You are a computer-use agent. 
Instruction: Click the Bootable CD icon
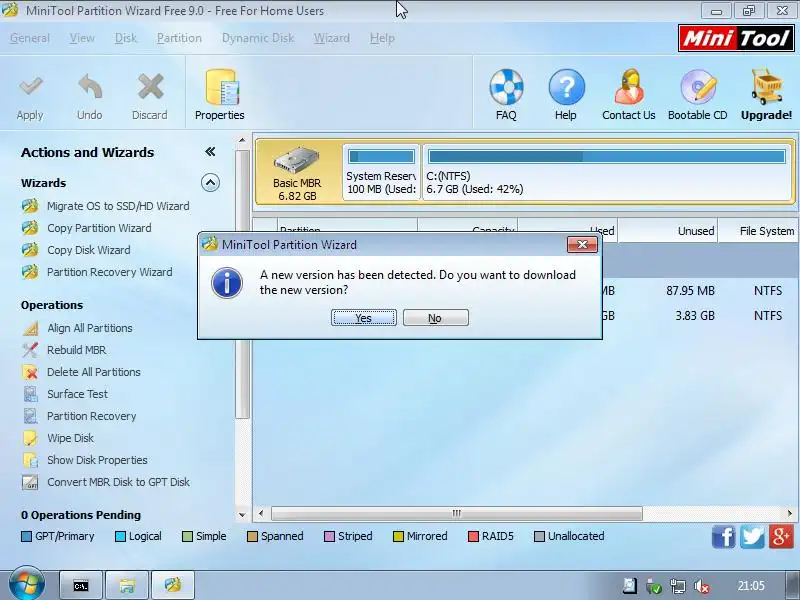click(698, 87)
